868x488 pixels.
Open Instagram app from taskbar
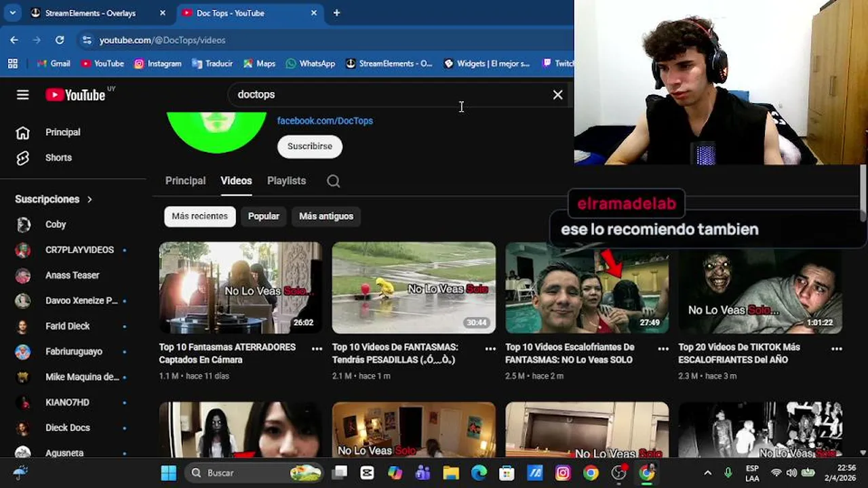click(x=563, y=473)
